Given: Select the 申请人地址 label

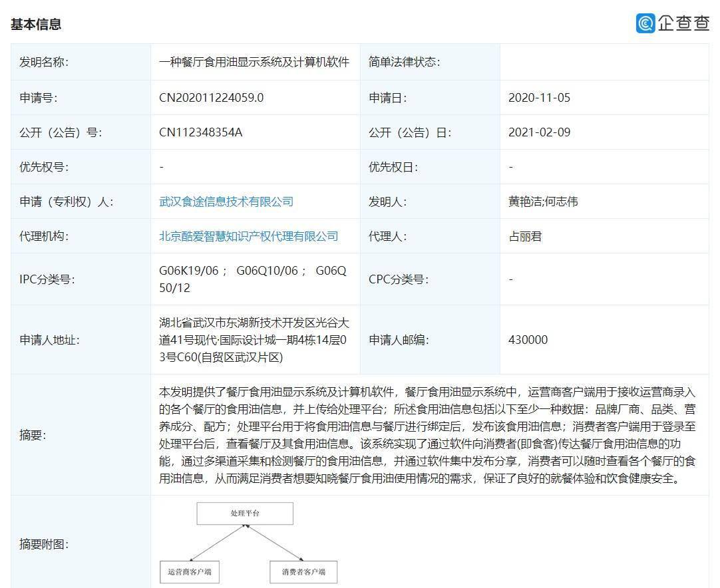Looking at the screenshot, I should coord(49,340).
